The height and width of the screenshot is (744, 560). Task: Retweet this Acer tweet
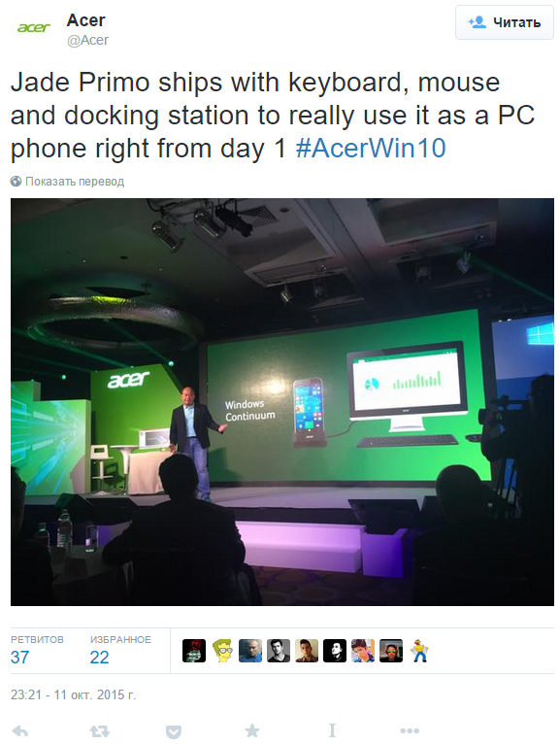100,731
